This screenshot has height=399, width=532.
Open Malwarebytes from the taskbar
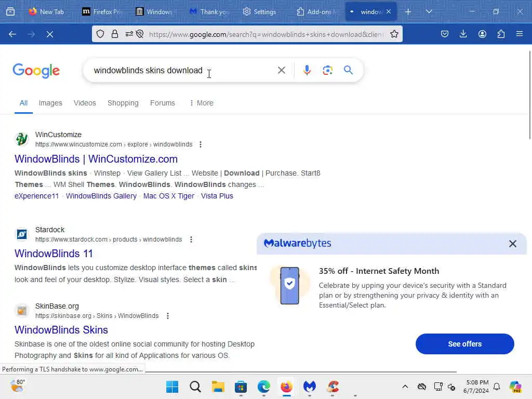coord(310,387)
